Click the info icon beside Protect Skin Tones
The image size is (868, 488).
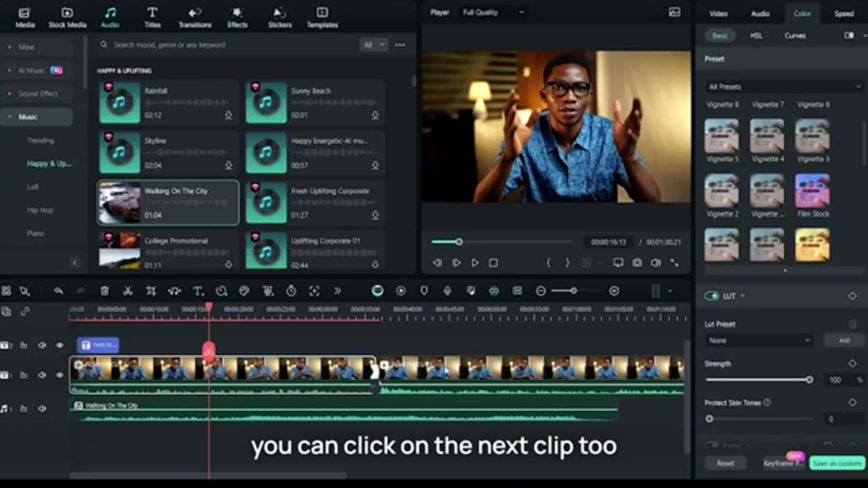tap(767, 403)
